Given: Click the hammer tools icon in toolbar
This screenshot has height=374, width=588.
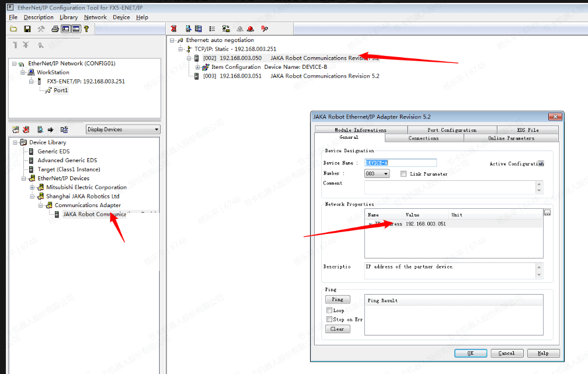Looking at the screenshot, I should pyautogui.click(x=41, y=29).
